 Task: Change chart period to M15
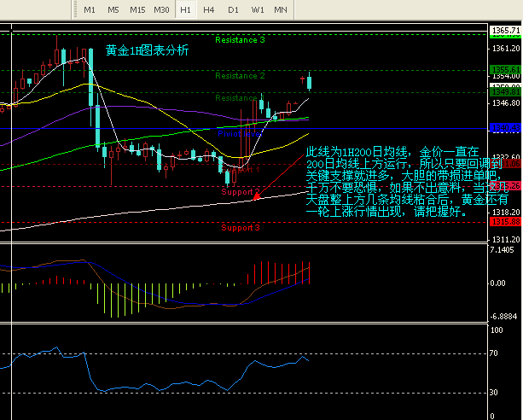[x=137, y=9]
